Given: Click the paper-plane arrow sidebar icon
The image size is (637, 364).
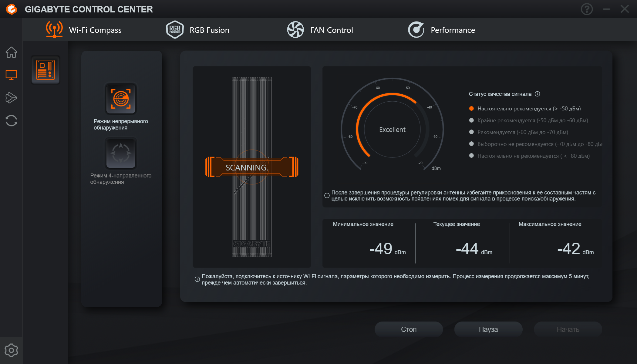Looking at the screenshot, I should click(11, 98).
